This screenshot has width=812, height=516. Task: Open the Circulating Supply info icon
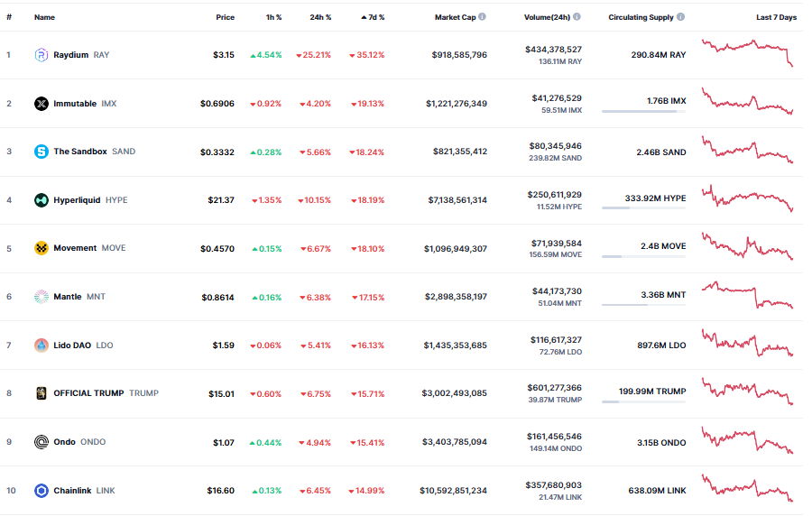(x=681, y=17)
